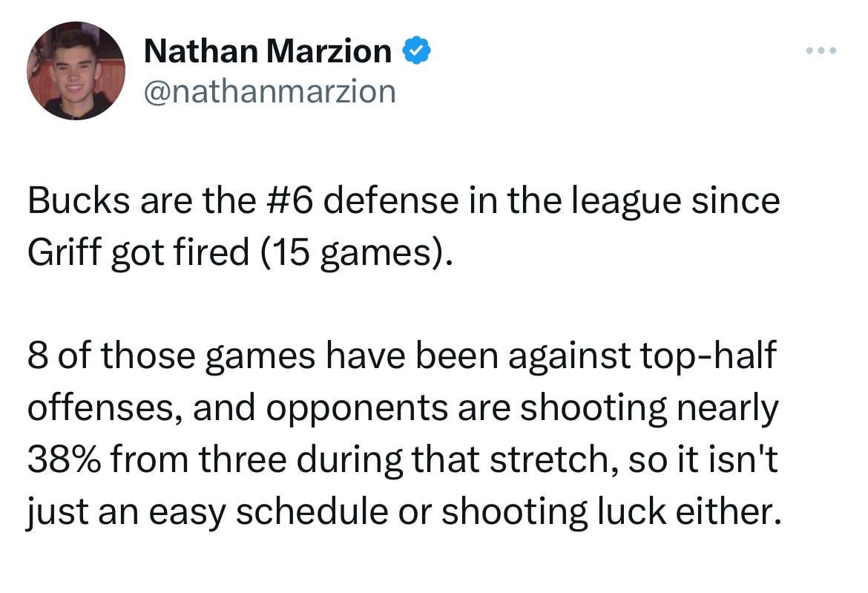Open Nathan Marzion's profile picture
This screenshot has width=868, height=593.
(76, 71)
